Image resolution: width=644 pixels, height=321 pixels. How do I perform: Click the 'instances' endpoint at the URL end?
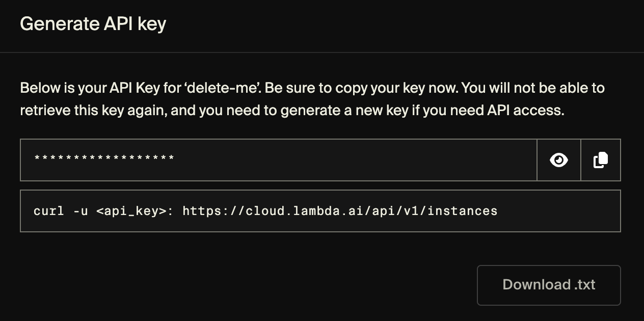click(462, 211)
